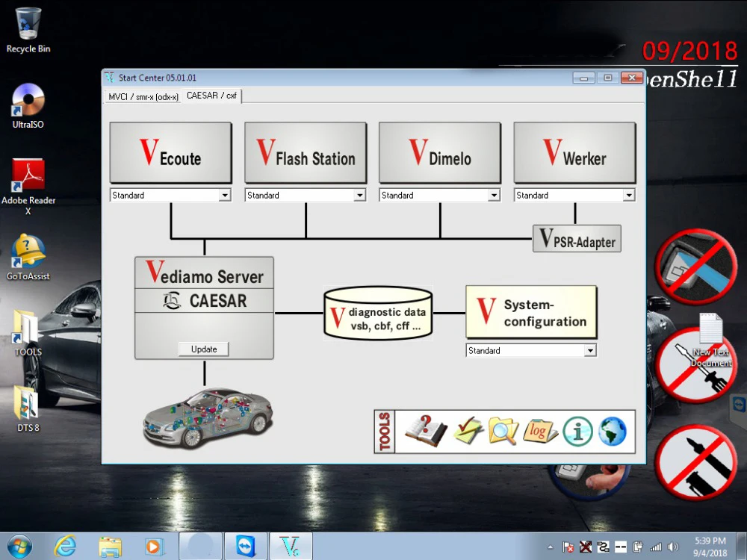The width and height of the screenshot is (747, 560).
Task: Select the GoToAssist desktop shortcut
Action: 28,257
